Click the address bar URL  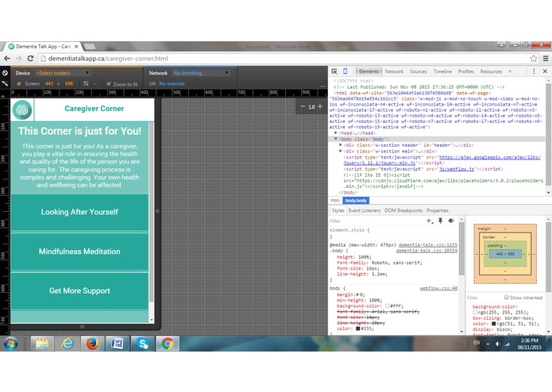tap(108, 59)
